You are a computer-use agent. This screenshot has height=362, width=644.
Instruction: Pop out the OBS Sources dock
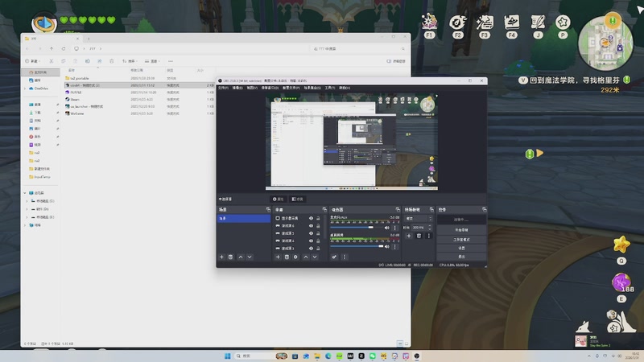(324, 210)
